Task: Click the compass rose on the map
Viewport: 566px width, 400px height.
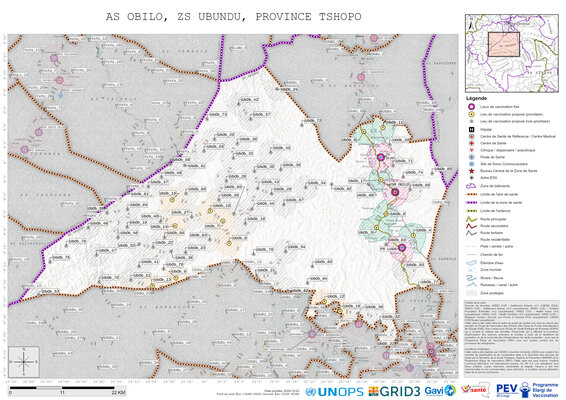Action: (x=24, y=362)
